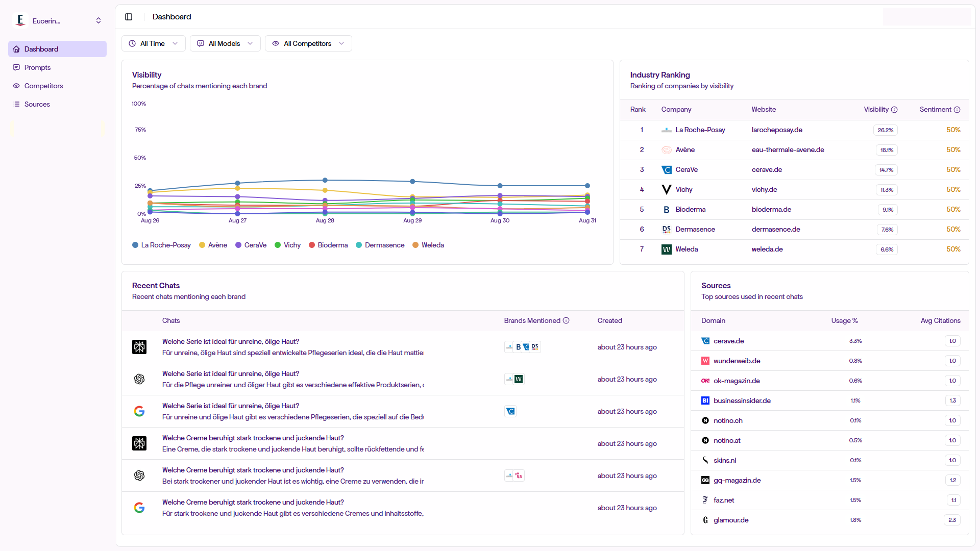
Task: Click La Roche-Posay Aug 27 chart point
Action: [237, 183]
